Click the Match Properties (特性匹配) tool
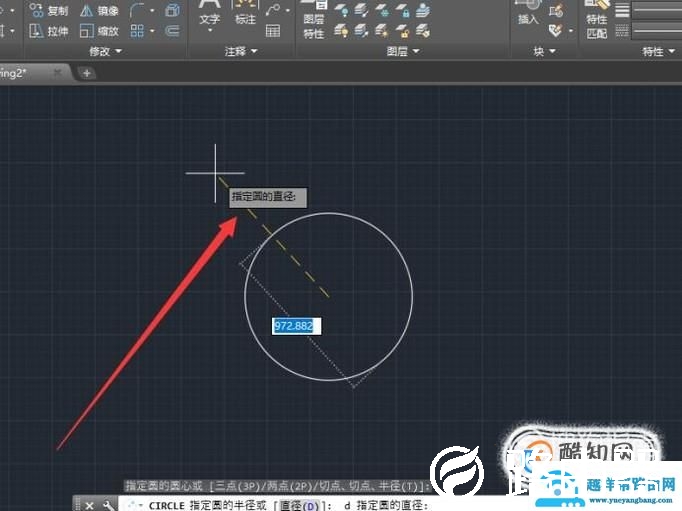The image size is (682, 511). tap(596, 22)
